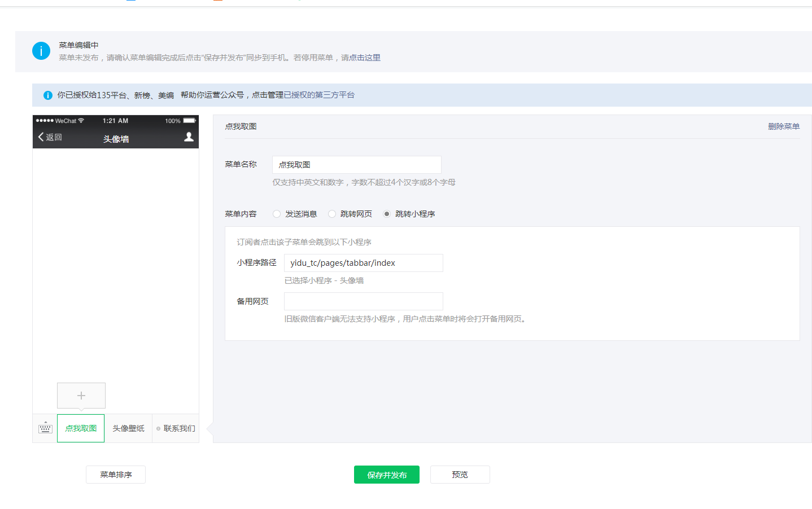This screenshot has width=812, height=509.
Task: Switch to keyboard input icon in preview menu bar
Action: pyautogui.click(x=45, y=428)
